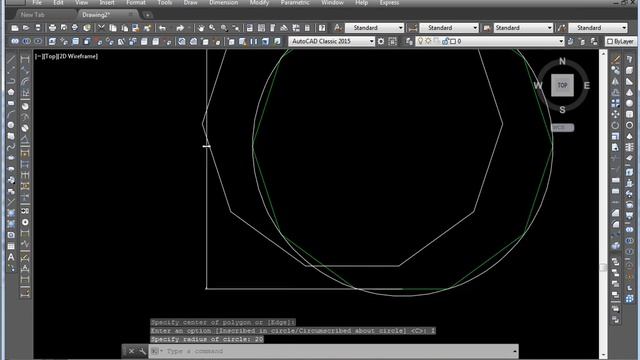Toggle layer 0 lock padlock icon

point(445,41)
